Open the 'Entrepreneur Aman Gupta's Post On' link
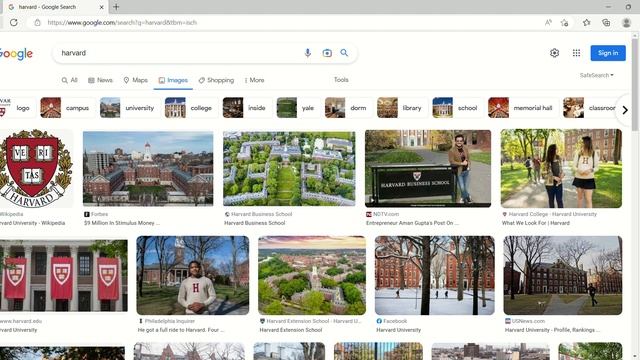The image size is (640, 360). [412, 223]
